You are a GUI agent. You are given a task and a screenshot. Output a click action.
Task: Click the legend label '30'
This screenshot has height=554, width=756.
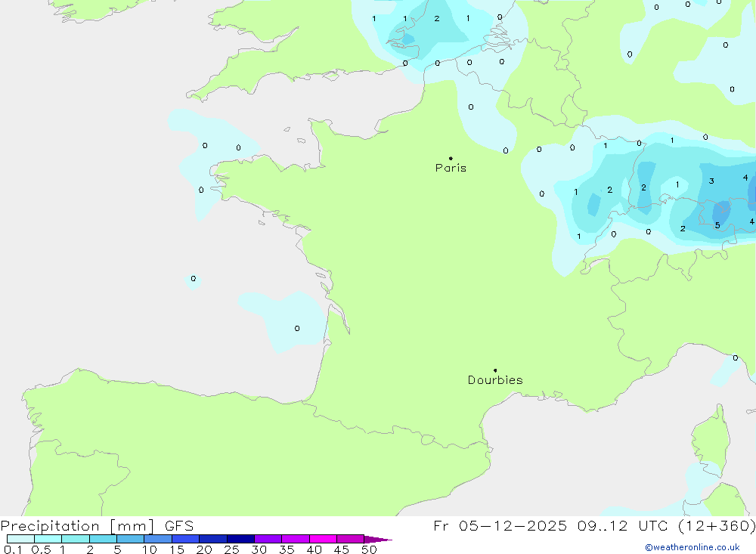point(259,549)
